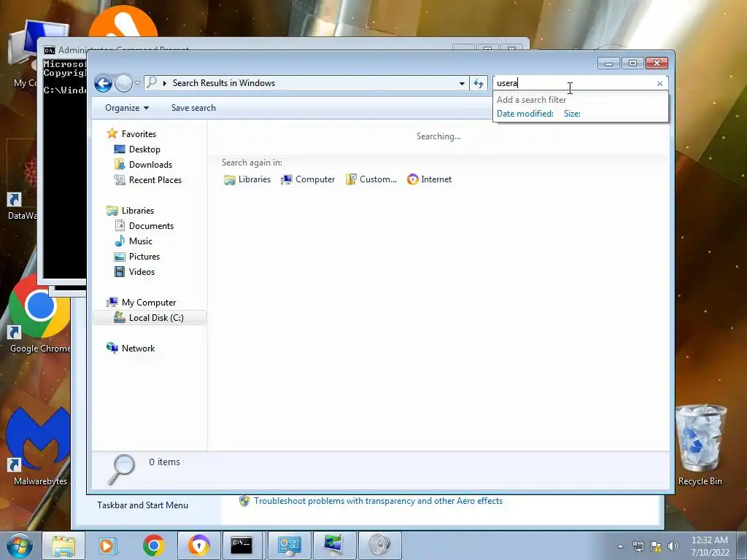Click the refresh button beside address bar
The height and width of the screenshot is (560, 747).
(479, 83)
